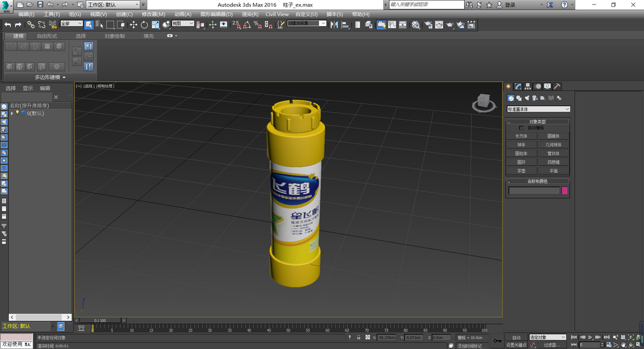
Task: Click the Redo arrow in main toolbar
Action: 18,24
